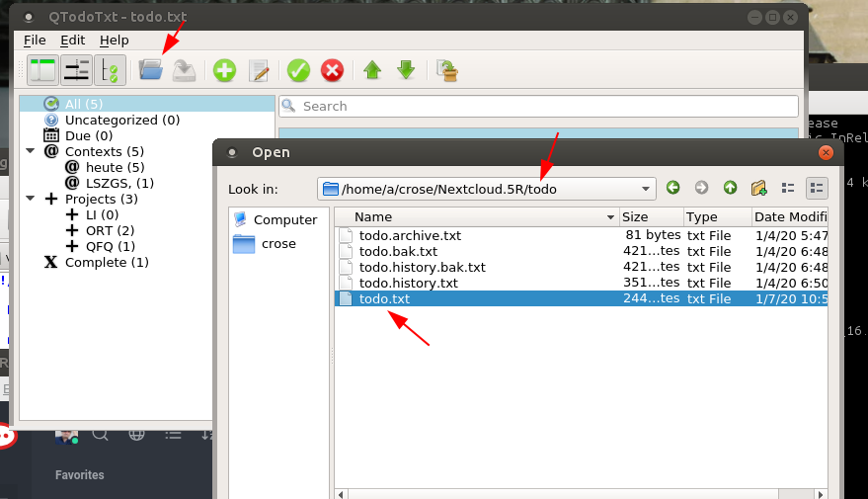Decrease priority with green down arrow
Image resolution: width=868 pixels, height=499 pixels.
point(406,70)
